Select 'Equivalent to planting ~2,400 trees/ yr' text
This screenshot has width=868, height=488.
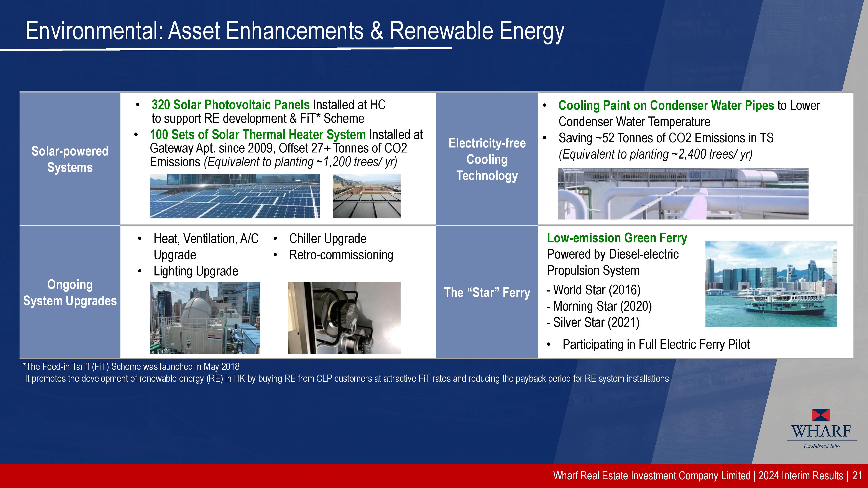coord(656,154)
